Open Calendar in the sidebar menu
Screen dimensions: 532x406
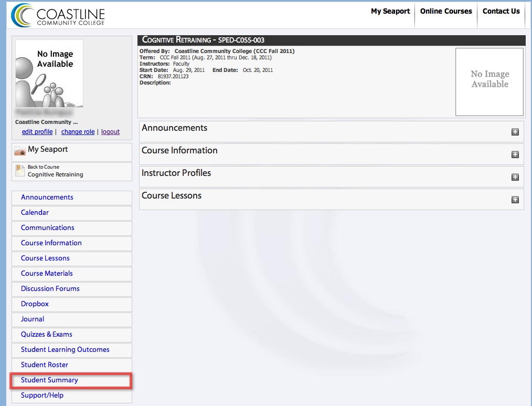point(72,213)
